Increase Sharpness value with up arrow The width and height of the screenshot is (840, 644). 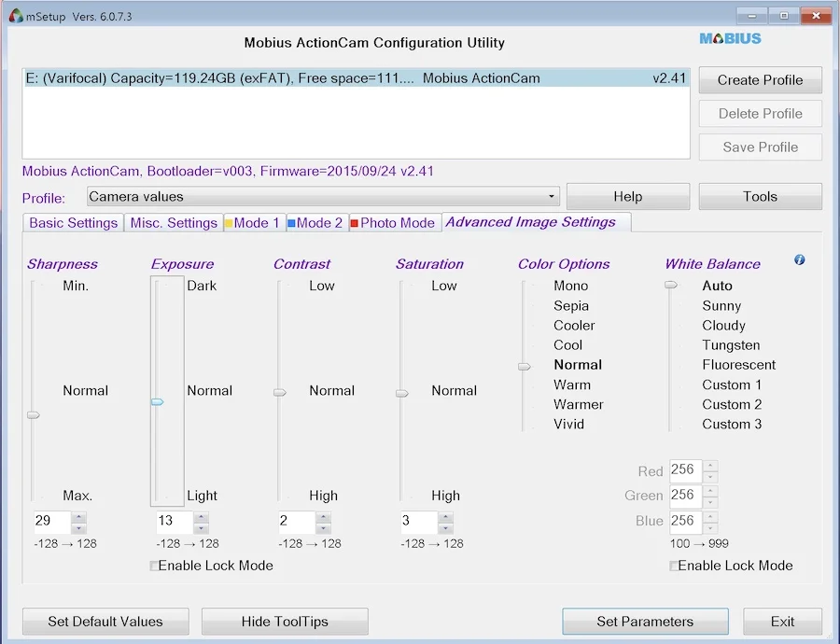pos(78,517)
